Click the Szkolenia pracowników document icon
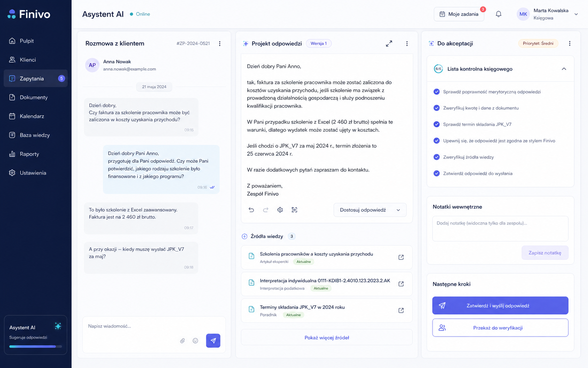The image size is (588, 368). tap(251, 256)
